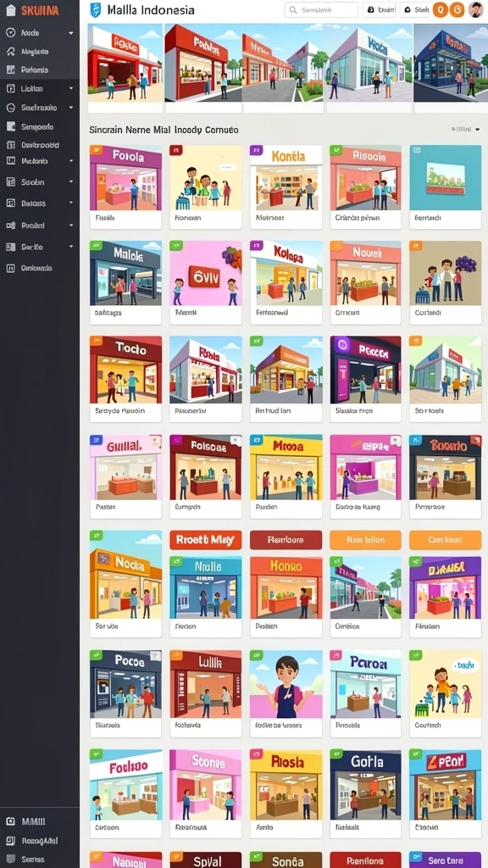Click the red Roetb May button

click(205, 540)
